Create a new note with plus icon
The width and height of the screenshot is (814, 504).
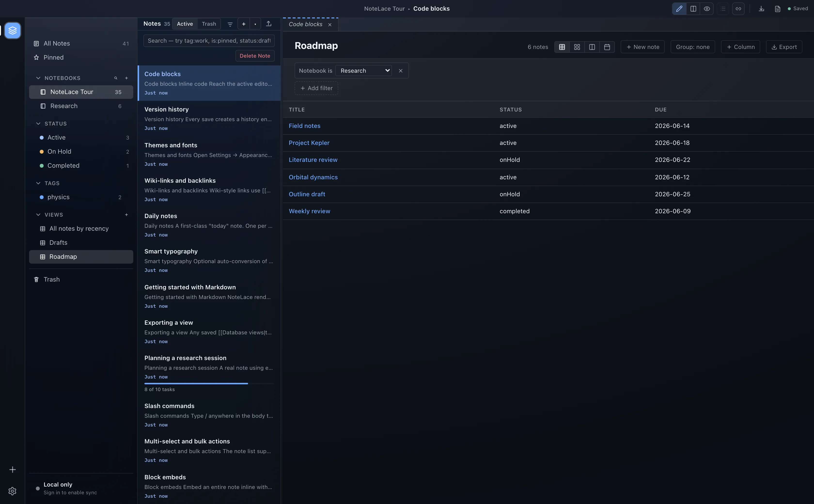click(243, 24)
